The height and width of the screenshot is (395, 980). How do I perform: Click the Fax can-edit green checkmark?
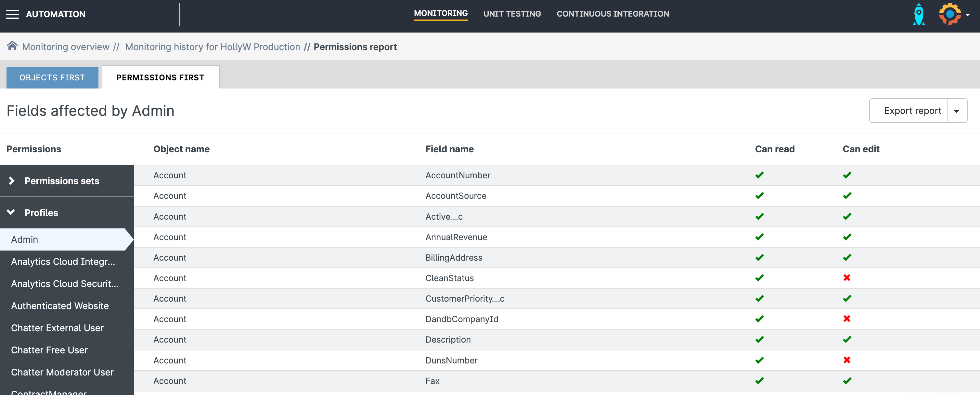pyautogui.click(x=847, y=381)
